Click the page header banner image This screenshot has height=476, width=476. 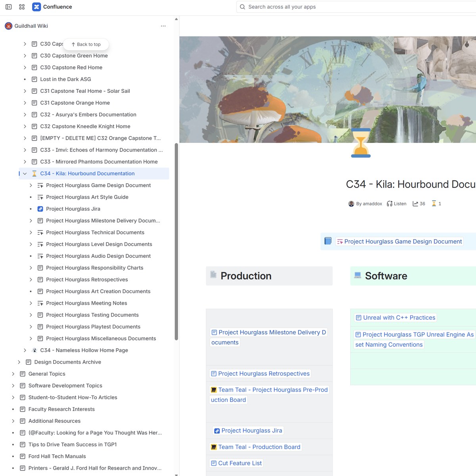(328, 90)
